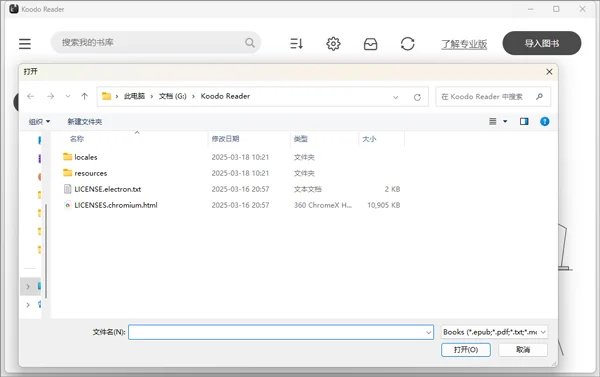Open the help question mark icon
600x377 pixels.
545,121
